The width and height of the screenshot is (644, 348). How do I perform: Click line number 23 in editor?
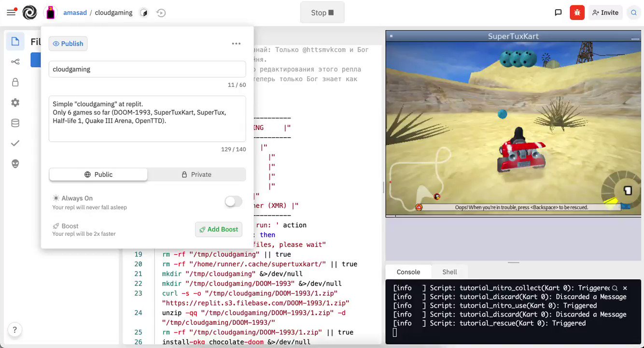138,293
